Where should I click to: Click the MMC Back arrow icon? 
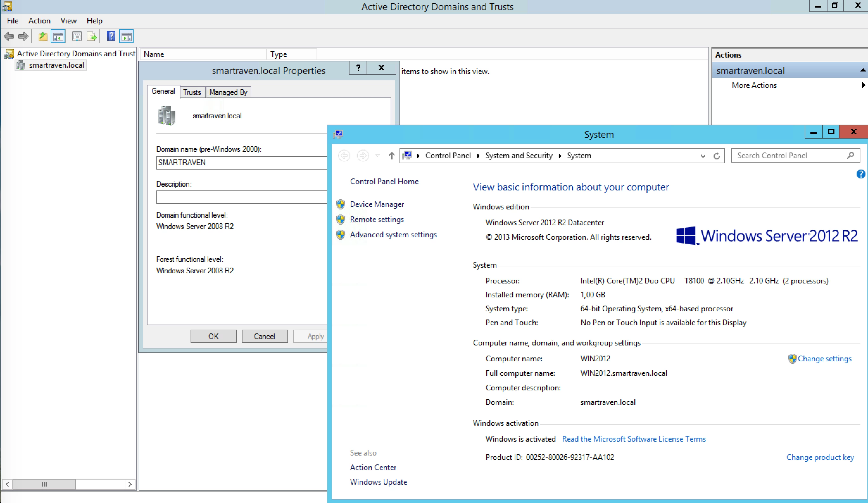pyautogui.click(x=9, y=36)
